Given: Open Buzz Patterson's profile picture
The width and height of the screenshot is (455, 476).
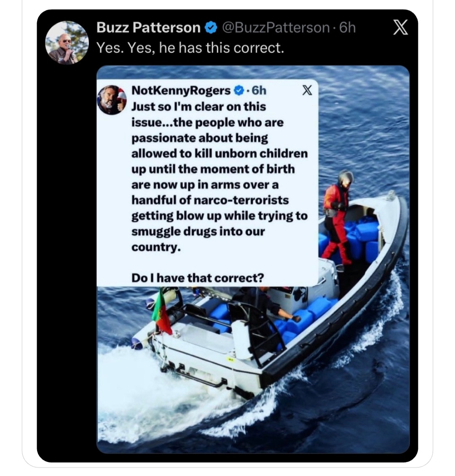Looking at the screenshot, I should click(67, 43).
